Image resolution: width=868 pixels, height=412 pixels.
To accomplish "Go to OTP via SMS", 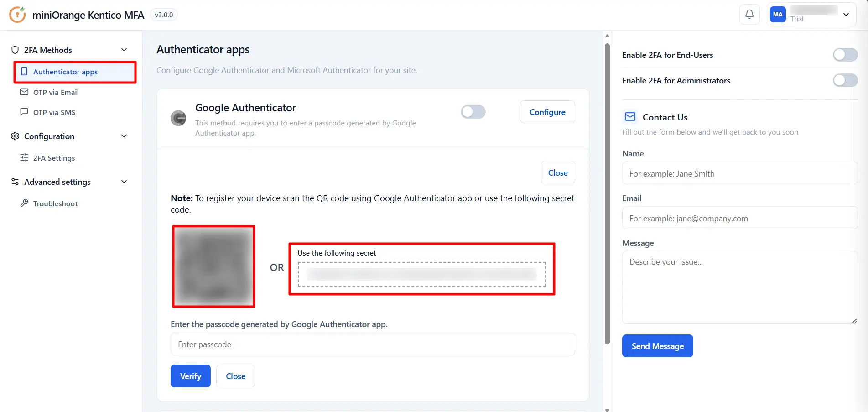I will point(54,112).
